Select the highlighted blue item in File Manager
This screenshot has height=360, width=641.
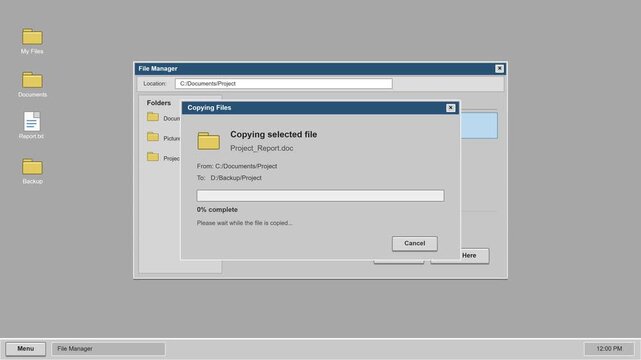coord(479,125)
